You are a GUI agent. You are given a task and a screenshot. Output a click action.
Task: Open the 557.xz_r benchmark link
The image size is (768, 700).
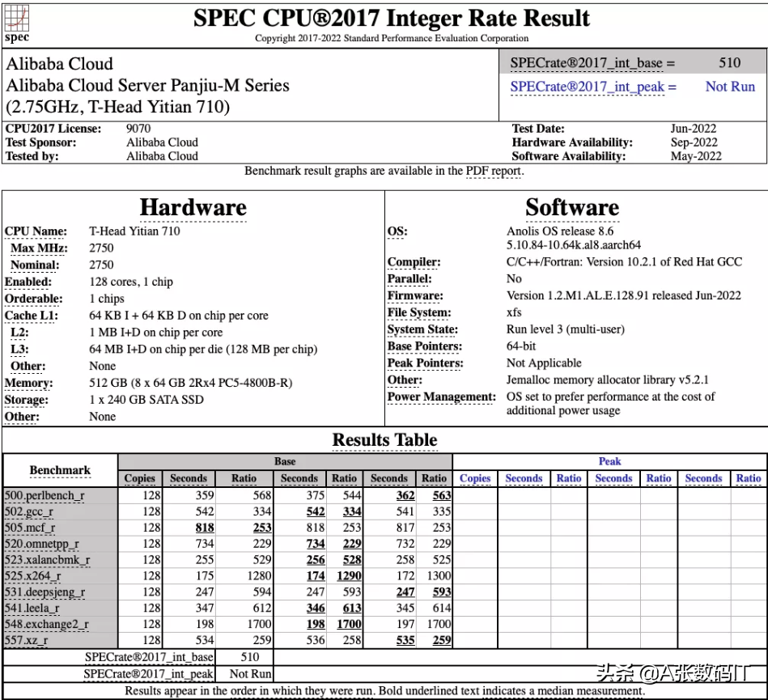click(27, 640)
